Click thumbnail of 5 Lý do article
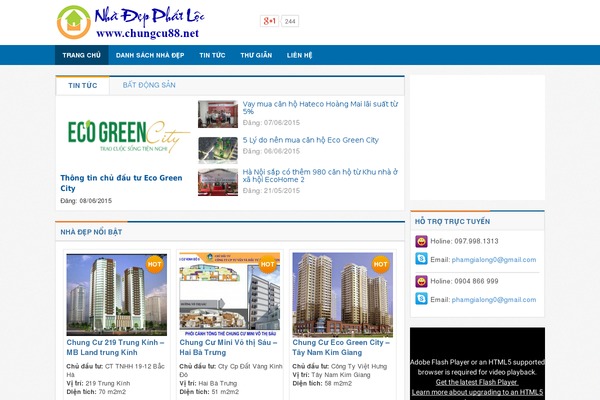Viewport: 600px width, 400px height. pyautogui.click(x=218, y=150)
